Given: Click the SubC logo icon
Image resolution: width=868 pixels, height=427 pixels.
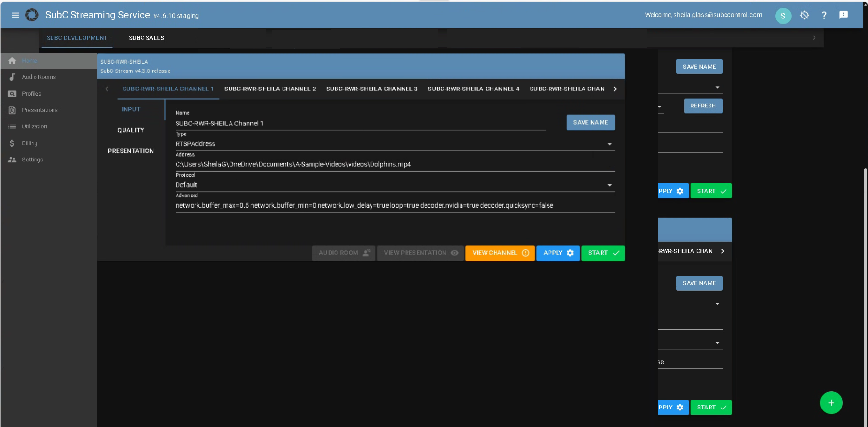Looking at the screenshot, I should pos(32,15).
